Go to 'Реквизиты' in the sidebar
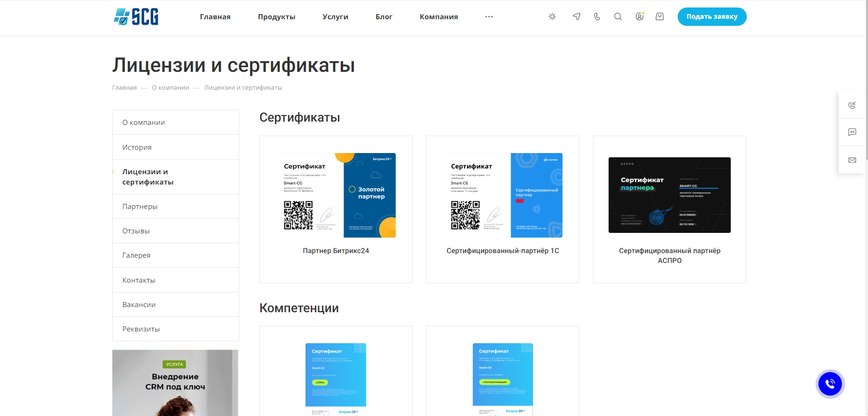The width and height of the screenshot is (868, 416). (176, 329)
